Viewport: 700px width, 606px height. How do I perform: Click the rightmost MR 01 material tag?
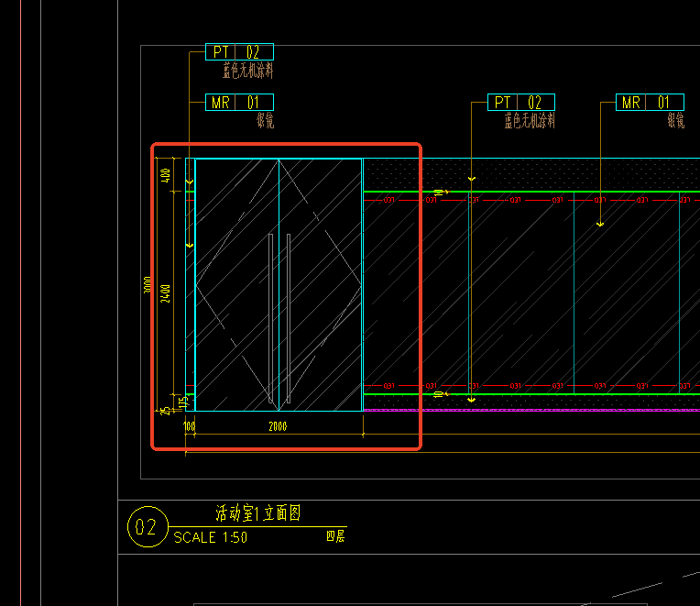649,103
